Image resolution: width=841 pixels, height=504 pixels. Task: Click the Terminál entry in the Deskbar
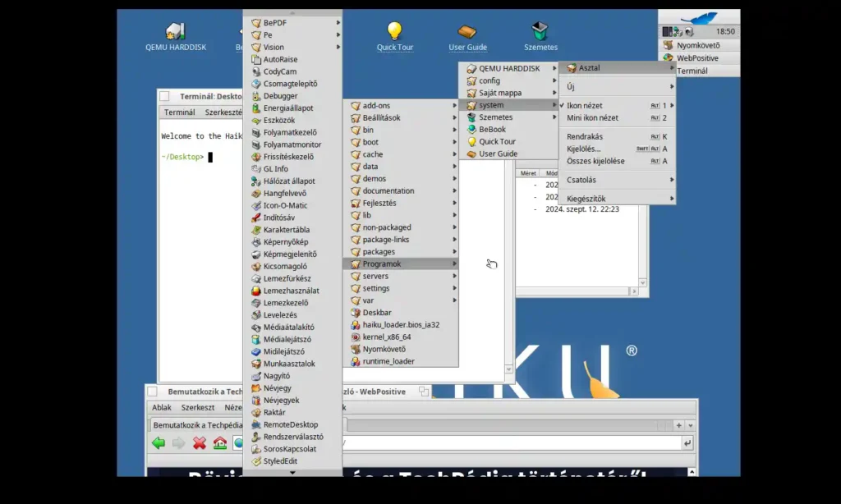point(699,71)
